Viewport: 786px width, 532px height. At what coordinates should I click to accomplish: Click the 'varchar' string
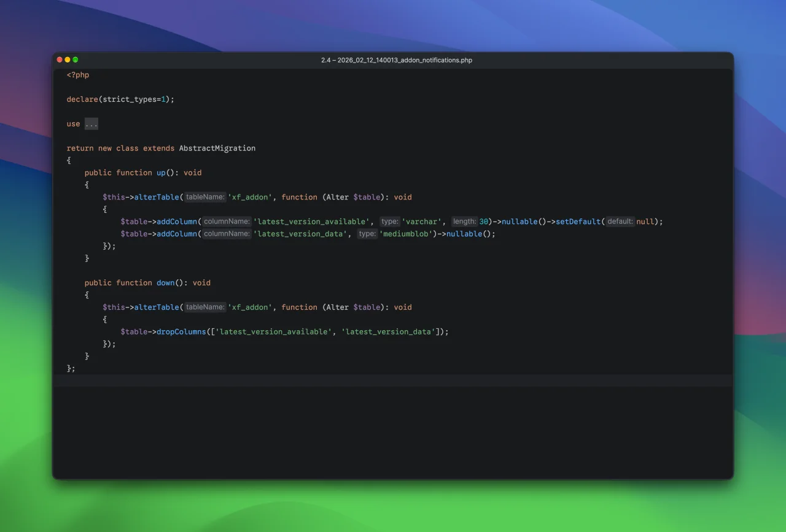pos(422,222)
